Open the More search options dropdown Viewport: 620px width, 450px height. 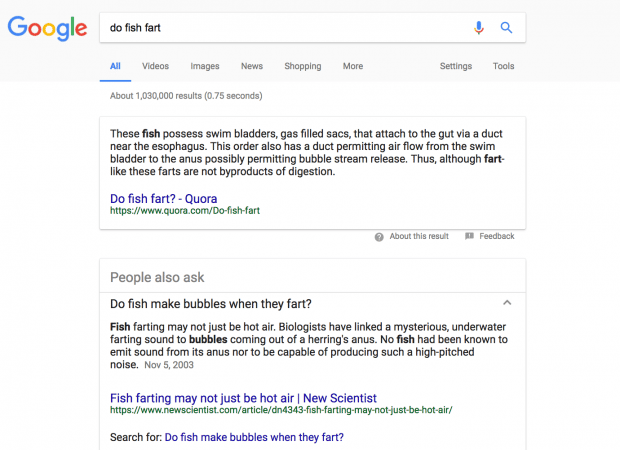click(x=353, y=66)
